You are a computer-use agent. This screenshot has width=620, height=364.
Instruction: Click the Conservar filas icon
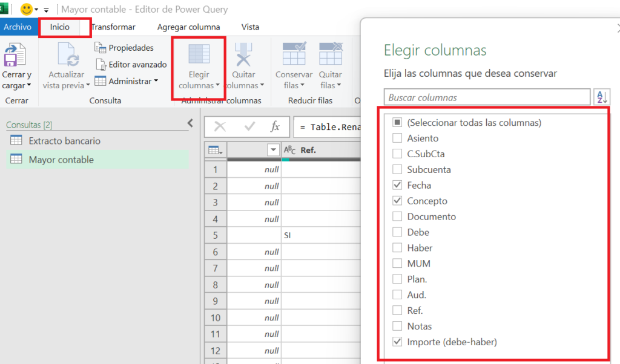click(294, 54)
